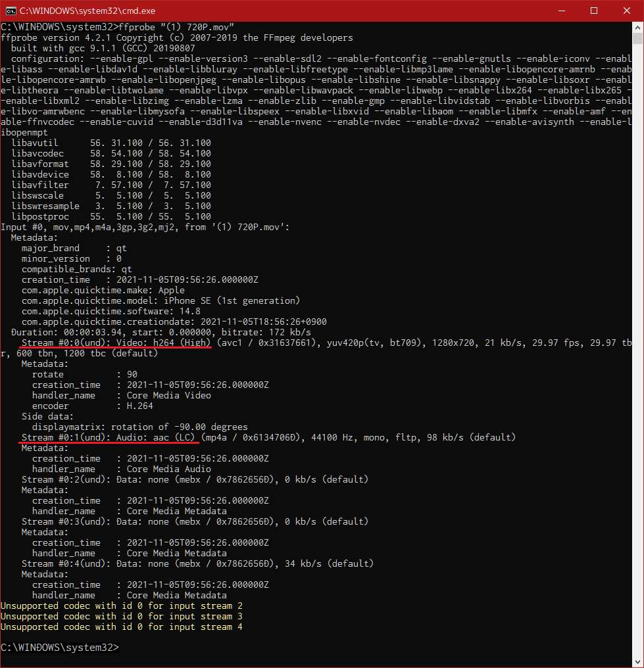Click the iPhone SE (1st generation) model text
The width and height of the screenshot is (644, 668).
pos(232,300)
